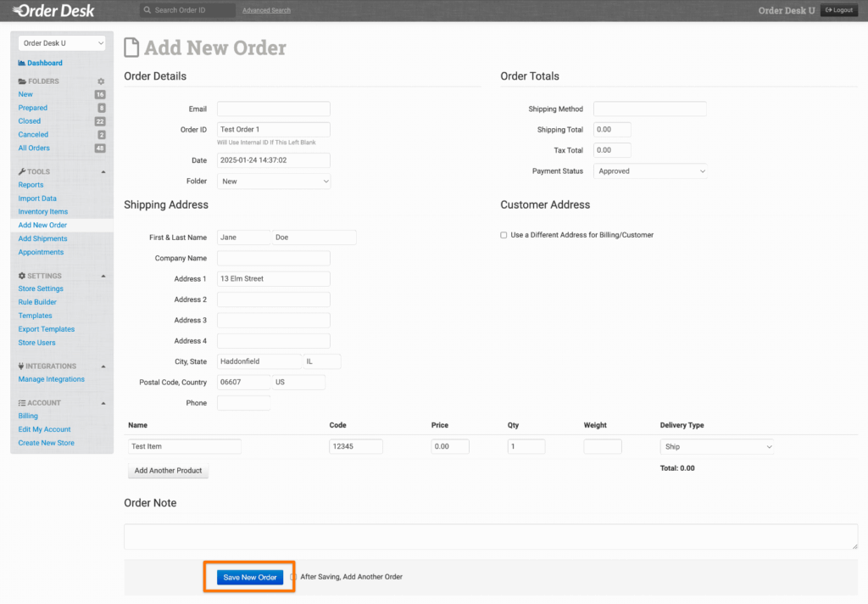Open Templates settings
This screenshot has width=868, height=604.
(x=35, y=316)
